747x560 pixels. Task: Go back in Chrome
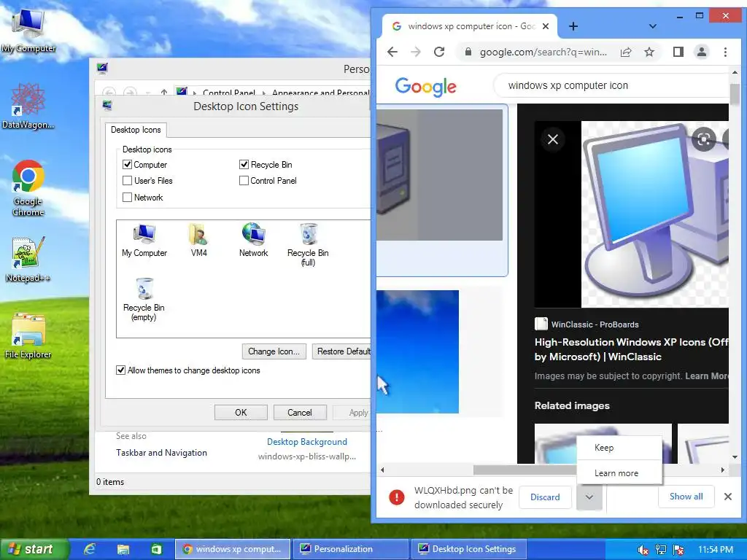pyautogui.click(x=392, y=52)
